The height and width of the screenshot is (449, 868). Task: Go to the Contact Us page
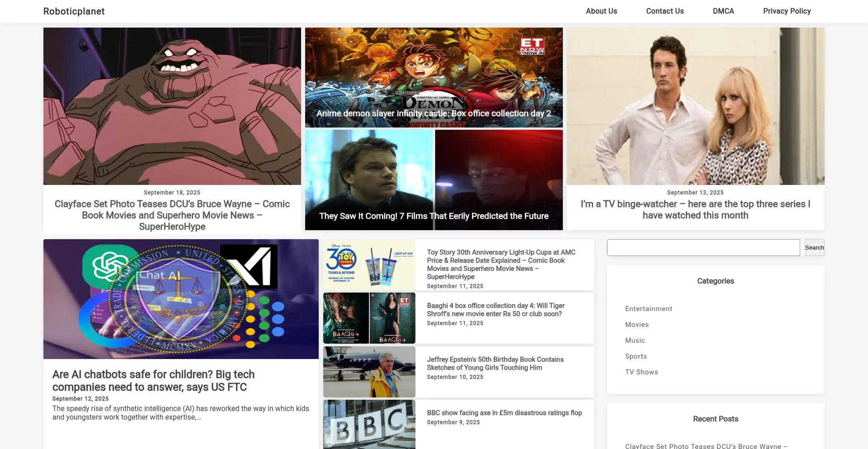coord(665,11)
